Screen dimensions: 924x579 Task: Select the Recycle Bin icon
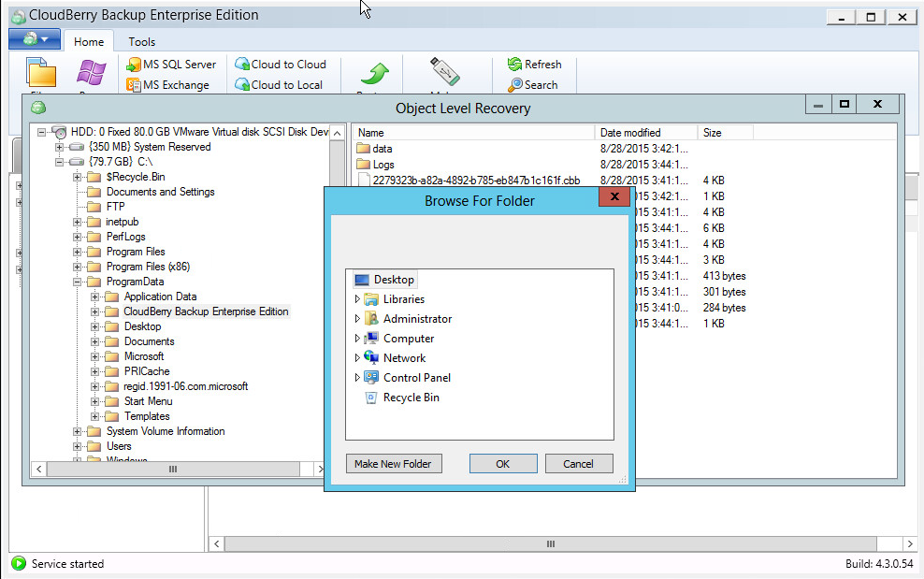[x=371, y=398]
